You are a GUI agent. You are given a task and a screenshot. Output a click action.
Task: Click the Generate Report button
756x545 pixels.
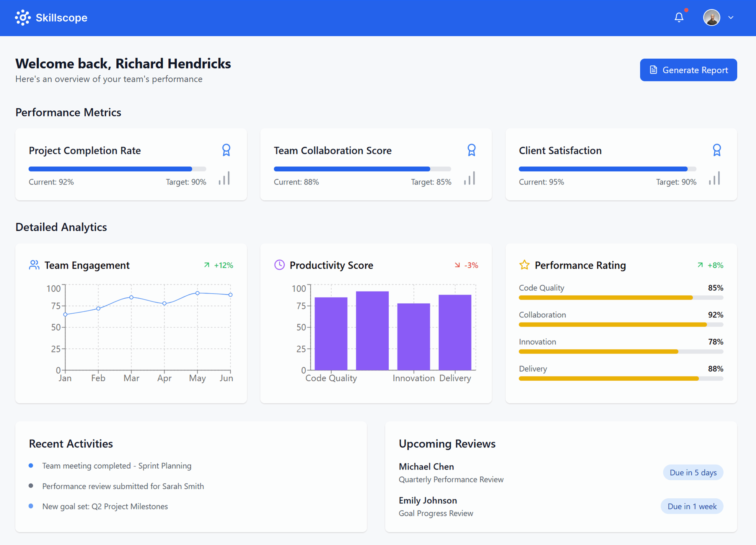(x=688, y=70)
